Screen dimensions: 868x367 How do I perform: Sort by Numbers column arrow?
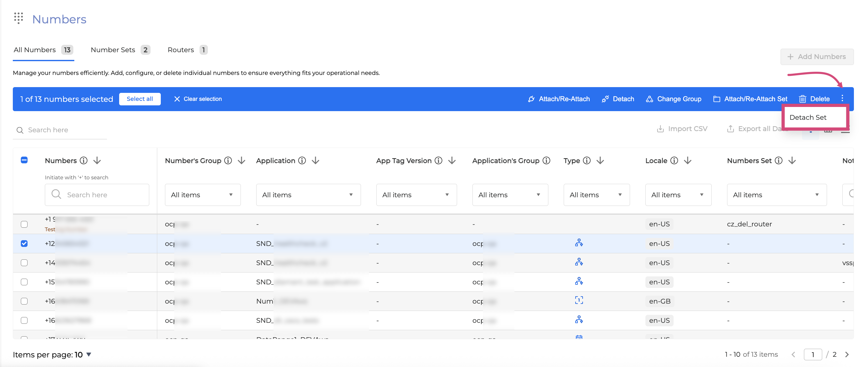(97, 161)
